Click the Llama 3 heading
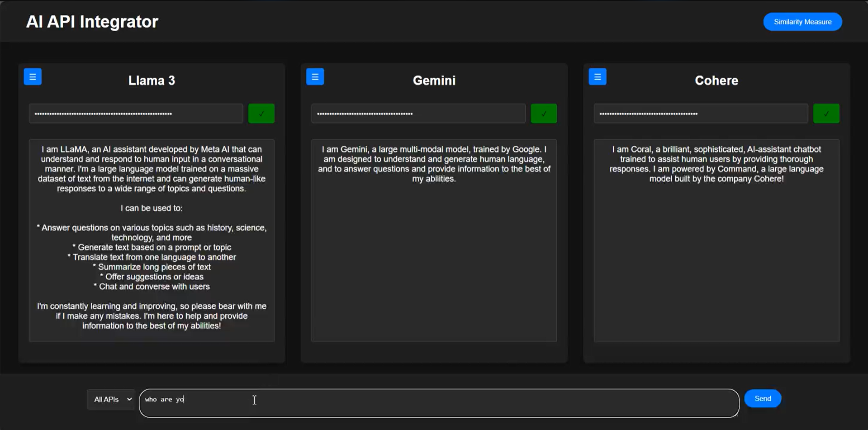Viewport: 868px width, 430px height. 152,81
